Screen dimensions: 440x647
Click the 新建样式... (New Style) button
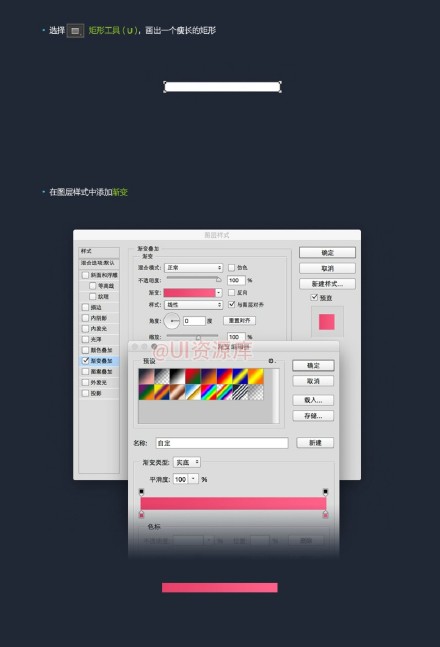tap(327, 284)
